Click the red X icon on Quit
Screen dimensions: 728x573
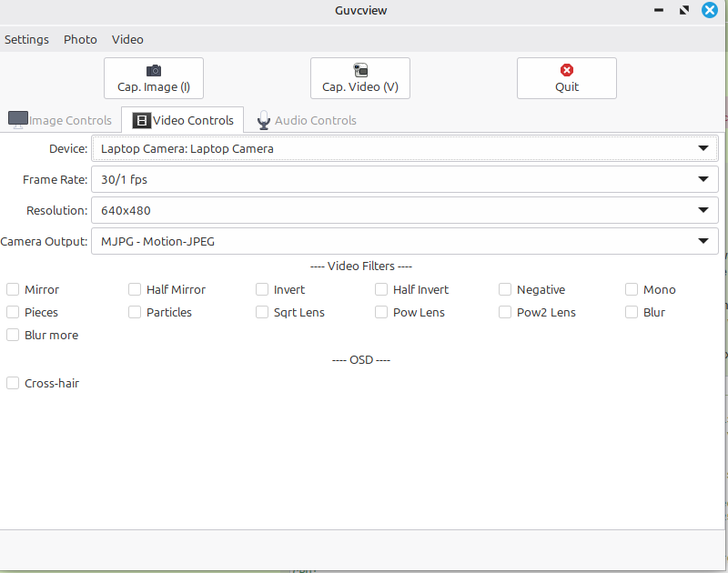pyautogui.click(x=566, y=70)
